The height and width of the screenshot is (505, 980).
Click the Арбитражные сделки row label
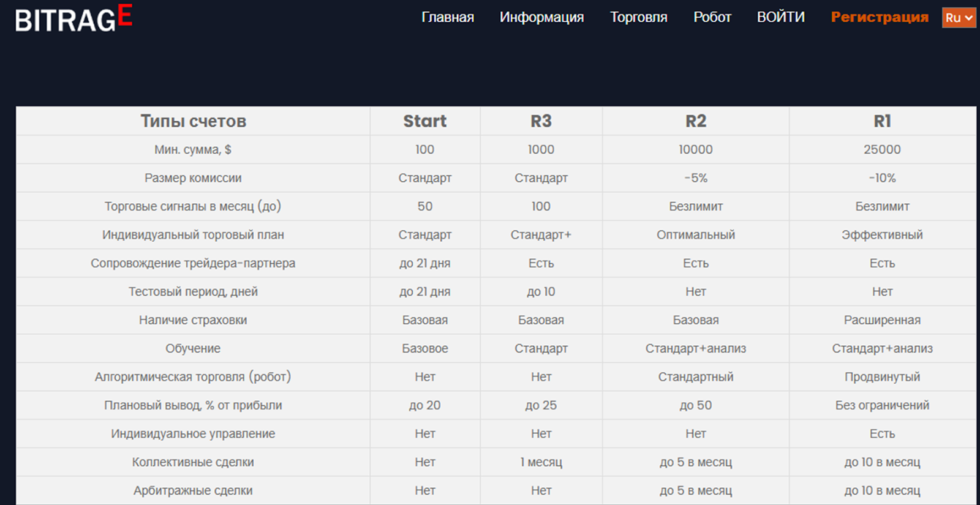click(x=193, y=490)
